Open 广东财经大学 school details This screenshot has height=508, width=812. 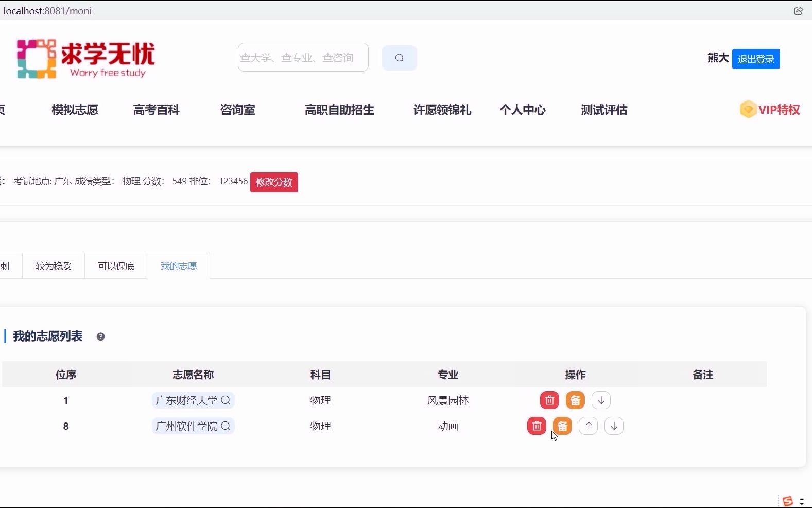click(x=193, y=400)
